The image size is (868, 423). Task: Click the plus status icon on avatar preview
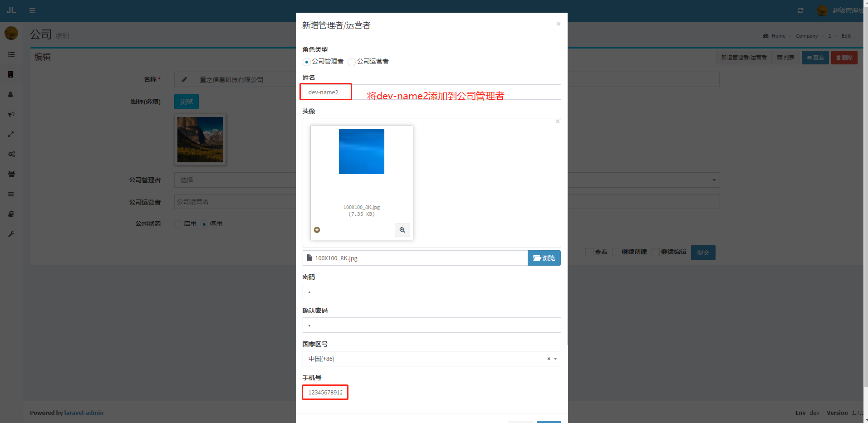pos(317,230)
